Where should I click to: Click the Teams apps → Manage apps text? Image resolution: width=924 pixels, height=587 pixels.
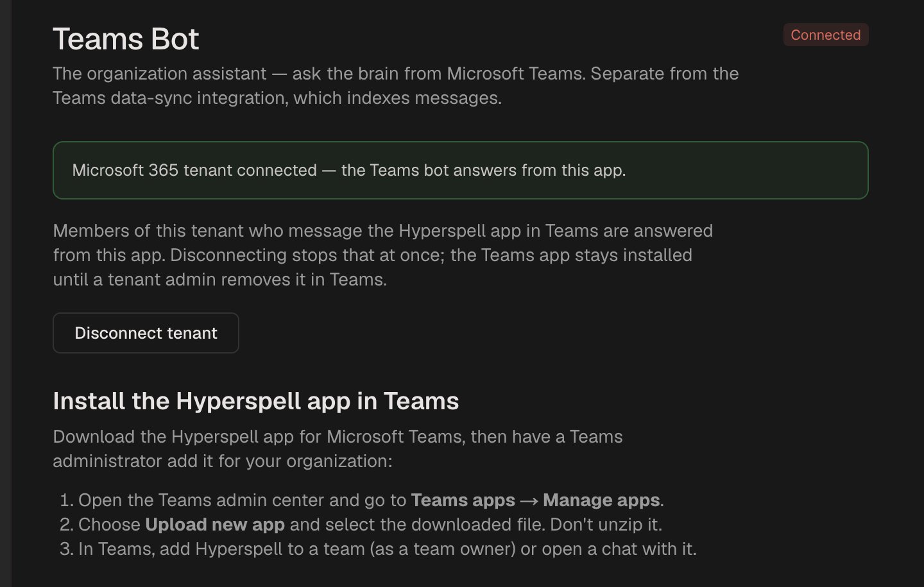coord(536,500)
